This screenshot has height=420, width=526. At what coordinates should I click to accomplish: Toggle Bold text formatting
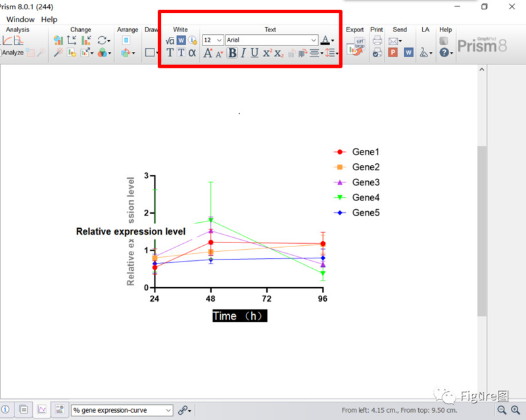click(x=232, y=53)
